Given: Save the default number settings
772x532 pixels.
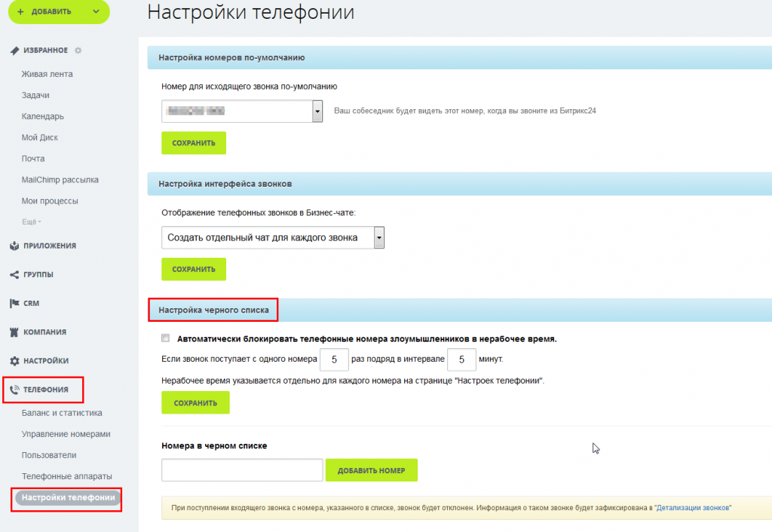Looking at the screenshot, I should [194, 142].
